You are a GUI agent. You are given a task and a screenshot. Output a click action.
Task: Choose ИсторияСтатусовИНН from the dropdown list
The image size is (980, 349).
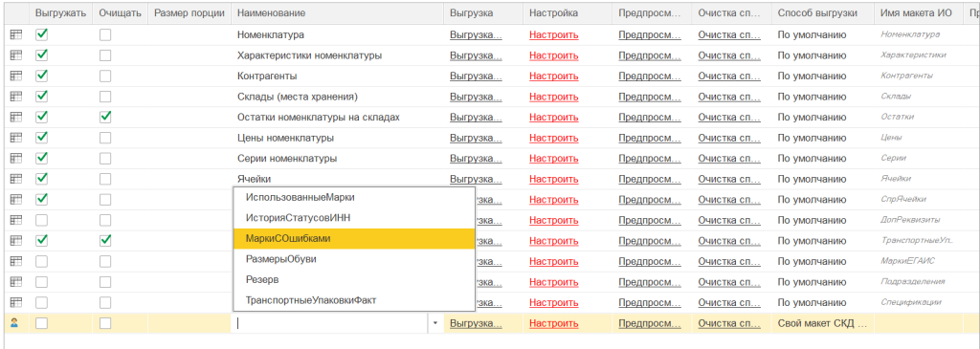tap(354, 218)
